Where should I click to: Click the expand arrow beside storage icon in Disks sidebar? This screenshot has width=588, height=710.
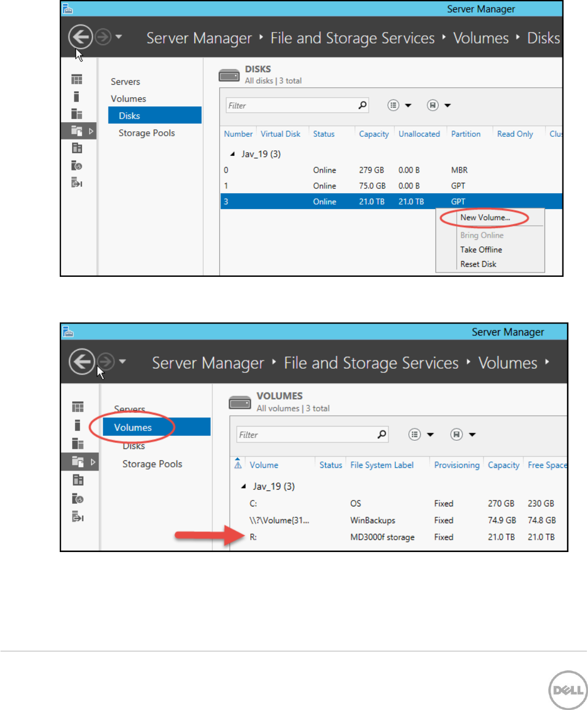(91, 131)
